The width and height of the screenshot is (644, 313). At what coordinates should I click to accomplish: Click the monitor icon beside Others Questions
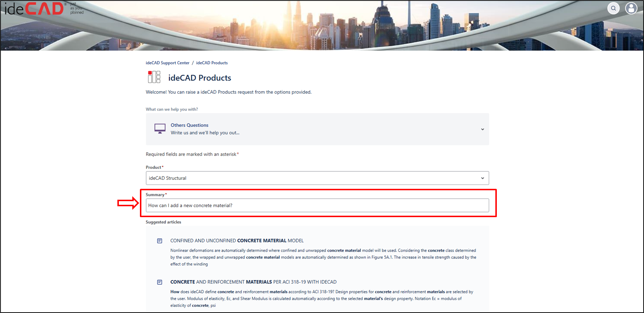160,129
